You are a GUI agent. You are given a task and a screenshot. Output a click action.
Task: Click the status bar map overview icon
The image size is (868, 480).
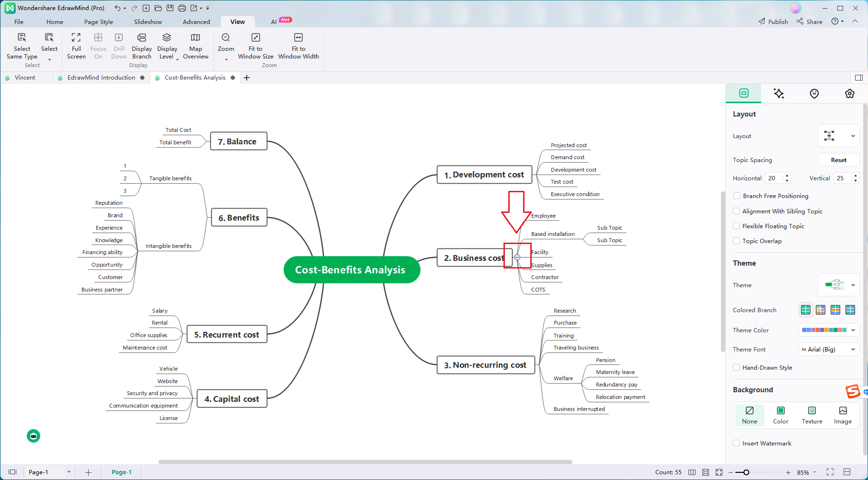[x=692, y=472]
